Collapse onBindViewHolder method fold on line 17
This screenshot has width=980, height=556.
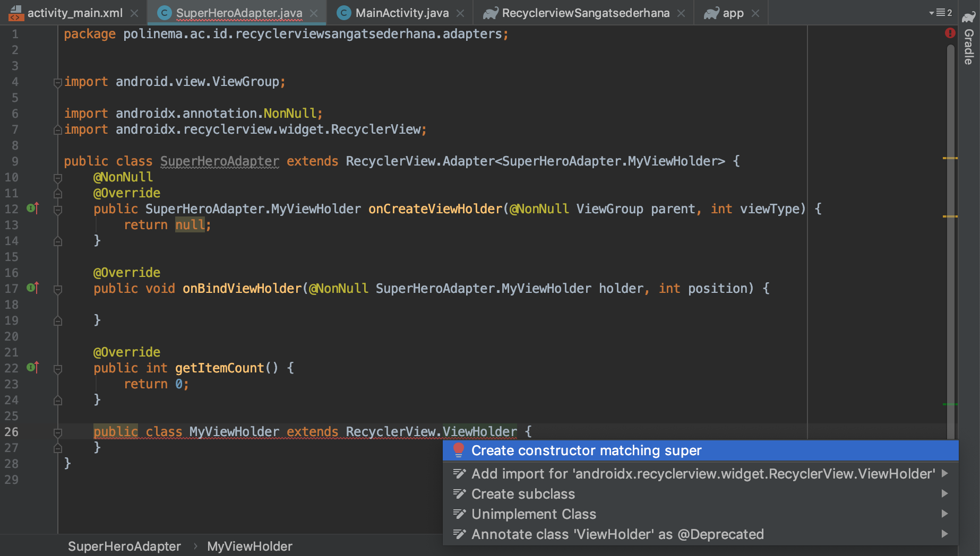(57, 289)
